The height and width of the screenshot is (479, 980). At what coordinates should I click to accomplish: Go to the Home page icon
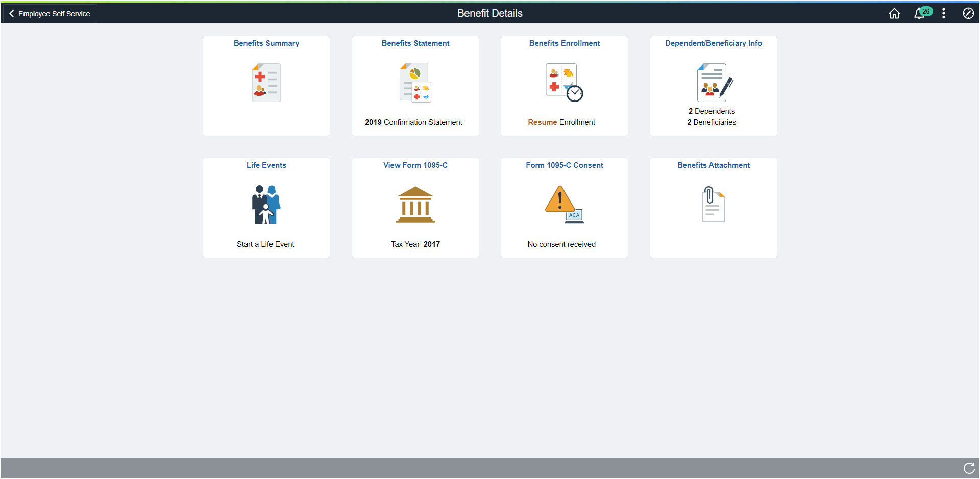[x=894, y=14]
